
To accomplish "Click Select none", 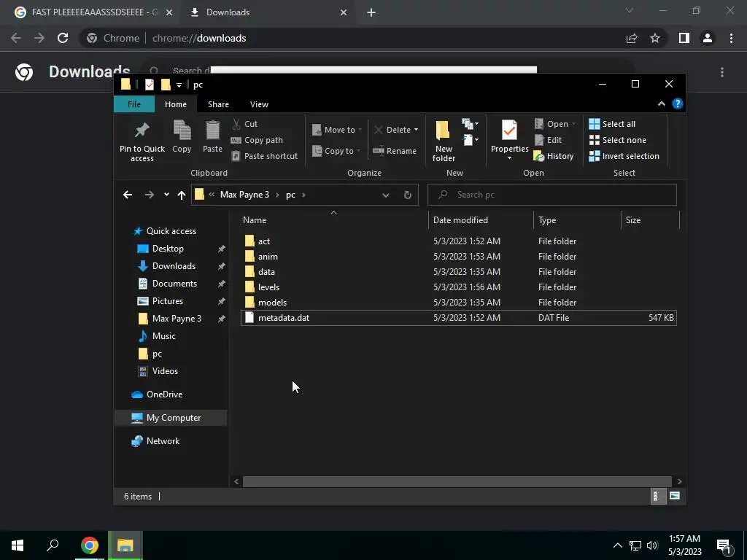I will pyautogui.click(x=618, y=140).
